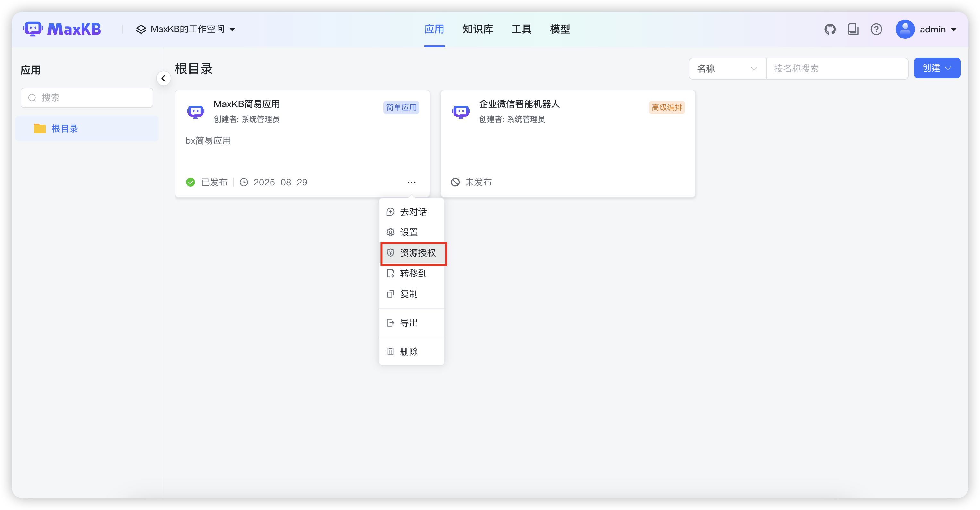The width and height of the screenshot is (980, 510).
Task: Click MaxKB简易应用 robot icon
Action: click(195, 111)
